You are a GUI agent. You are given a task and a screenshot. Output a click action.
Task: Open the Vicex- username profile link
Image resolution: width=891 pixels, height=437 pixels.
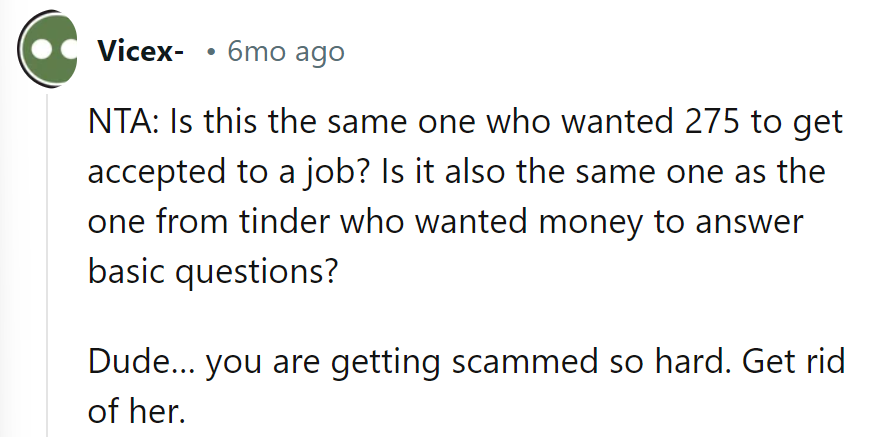pos(140,52)
